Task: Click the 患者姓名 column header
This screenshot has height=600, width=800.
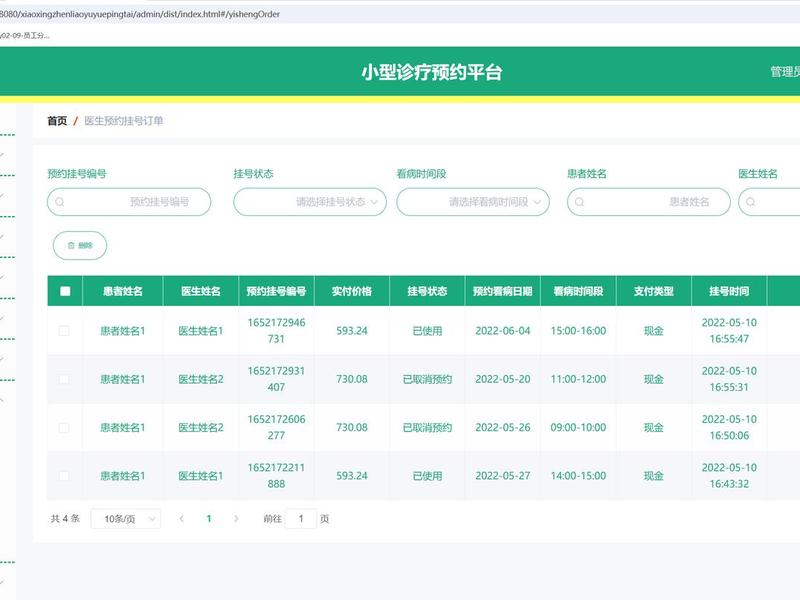Action: tap(122, 291)
